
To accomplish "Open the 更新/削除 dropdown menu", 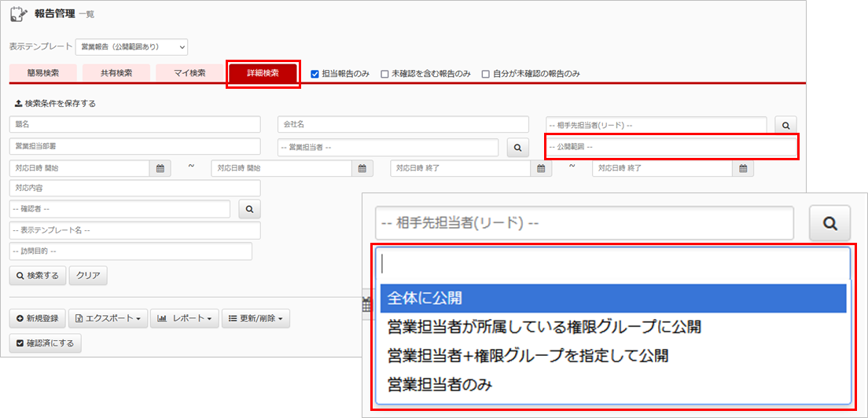I will pos(256,318).
